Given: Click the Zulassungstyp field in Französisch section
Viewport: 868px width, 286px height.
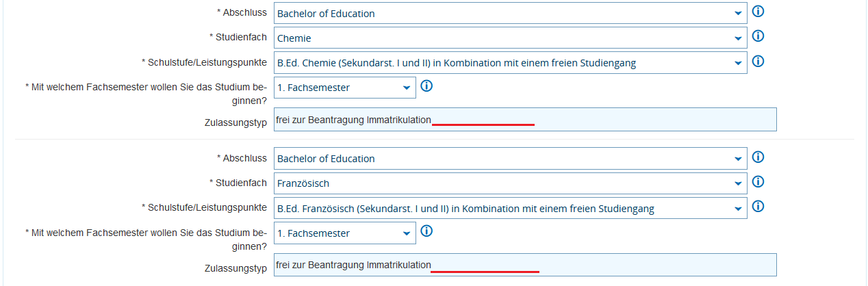Looking at the screenshot, I should click(x=524, y=265).
